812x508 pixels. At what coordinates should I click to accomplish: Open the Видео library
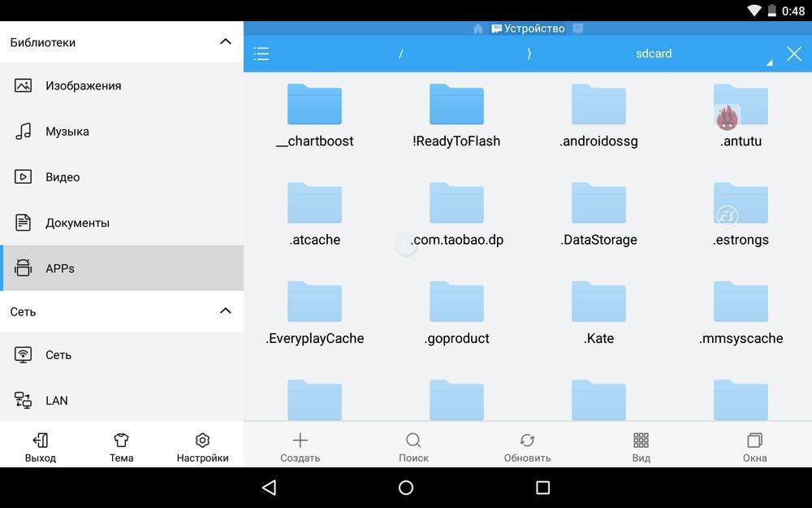[x=122, y=176]
